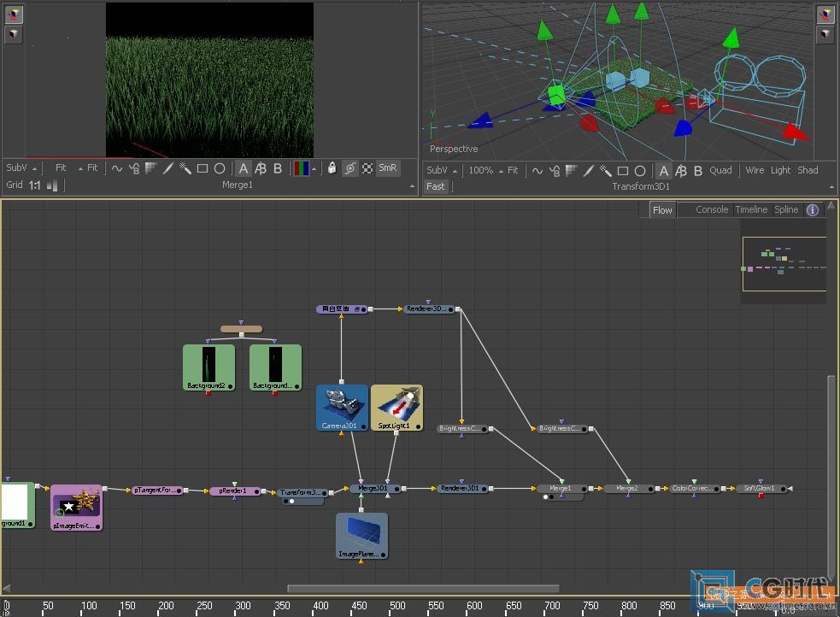This screenshot has height=617, width=840.
Task: Show buffer A in right viewer
Action: [x=664, y=171]
